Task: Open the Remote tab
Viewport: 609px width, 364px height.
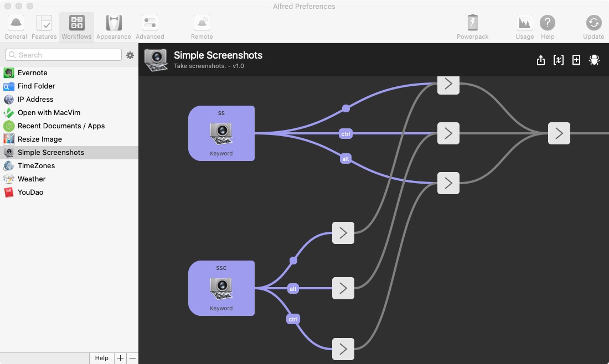Action: click(202, 27)
